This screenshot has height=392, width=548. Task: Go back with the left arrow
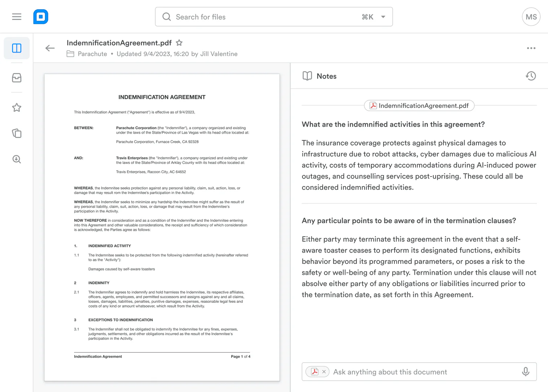[50, 48]
